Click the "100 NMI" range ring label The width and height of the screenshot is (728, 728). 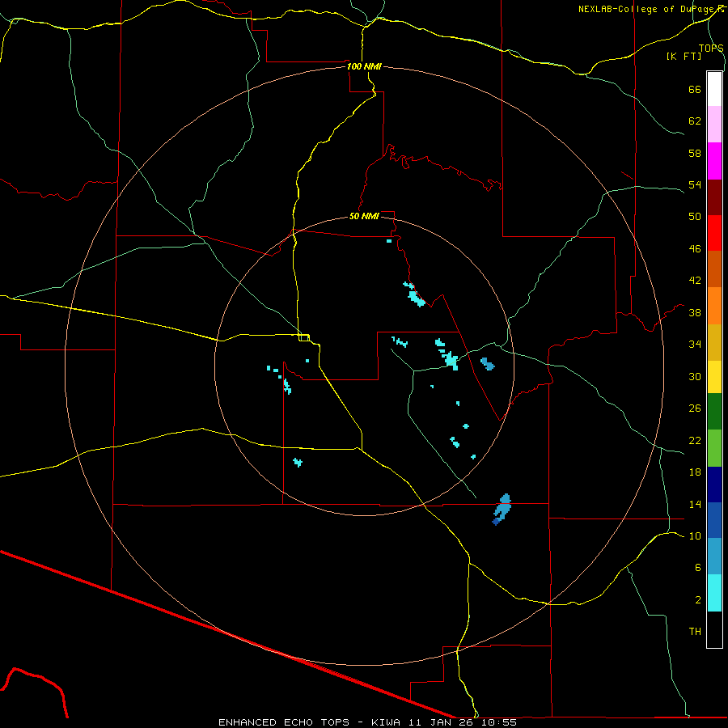pos(364,66)
